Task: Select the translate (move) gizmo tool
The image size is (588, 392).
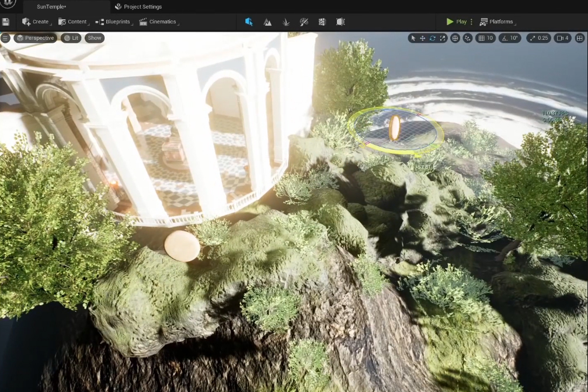Action: (x=423, y=38)
